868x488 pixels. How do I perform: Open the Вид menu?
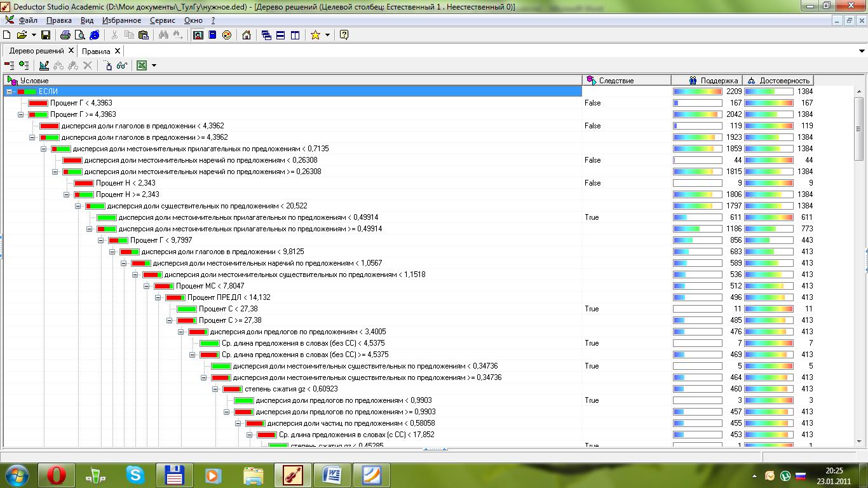click(87, 20)
